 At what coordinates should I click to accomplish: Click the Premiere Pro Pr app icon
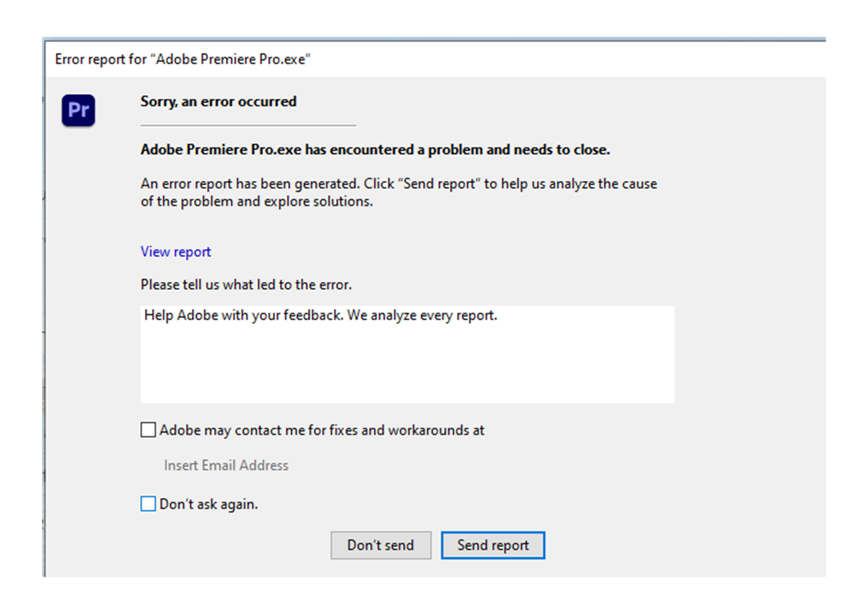tap(78, 110)
